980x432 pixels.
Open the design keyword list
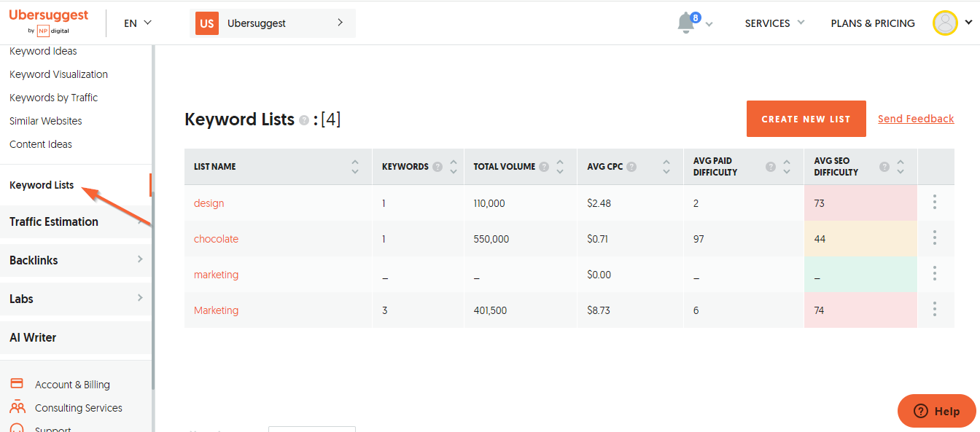[209, 203]
